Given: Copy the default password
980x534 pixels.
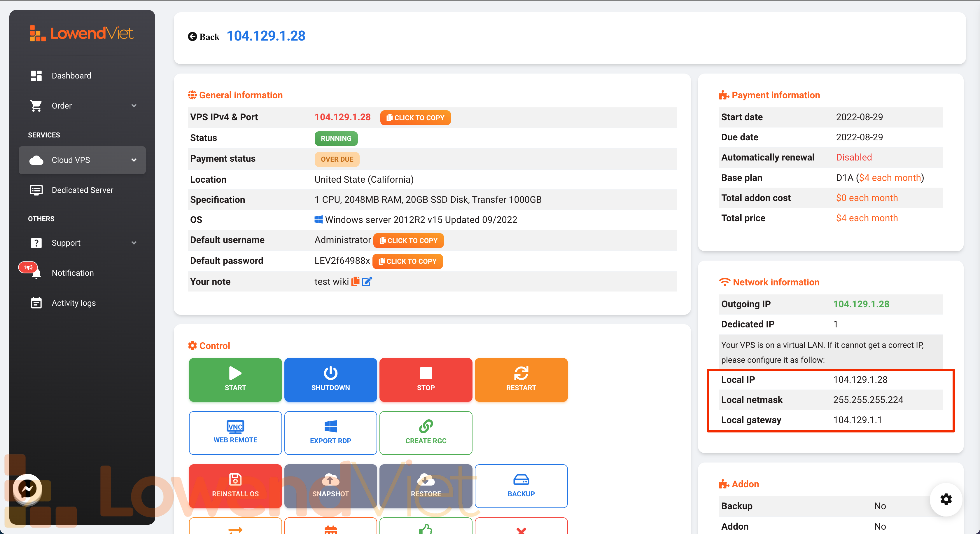Looking at the screenshot, I should click(x=407, y=261).
